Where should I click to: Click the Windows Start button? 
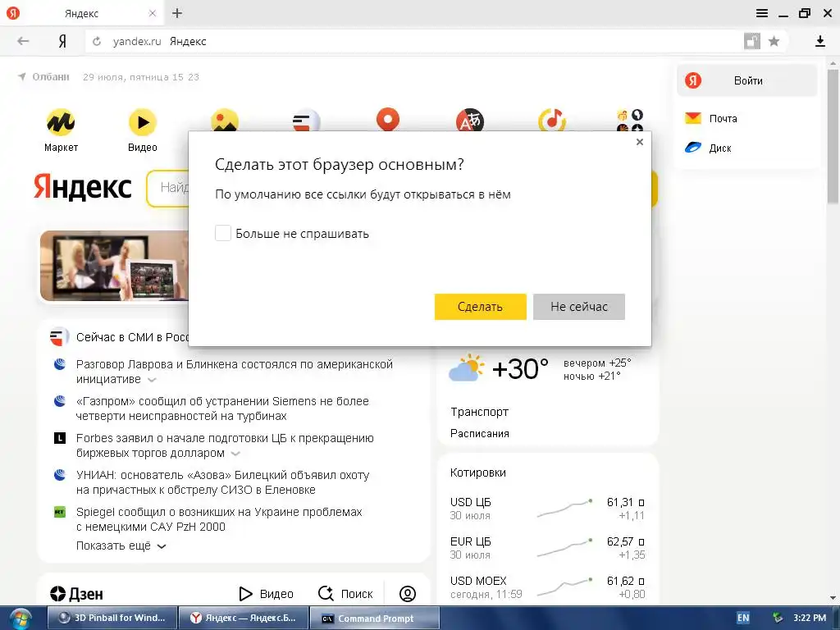click(x=20, y=619)
